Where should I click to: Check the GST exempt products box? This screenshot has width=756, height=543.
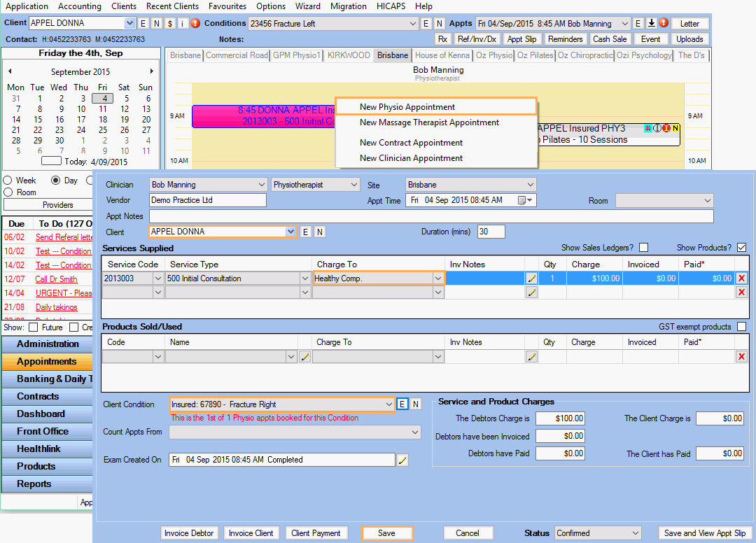pyautogui.click(x=741, y=325)
